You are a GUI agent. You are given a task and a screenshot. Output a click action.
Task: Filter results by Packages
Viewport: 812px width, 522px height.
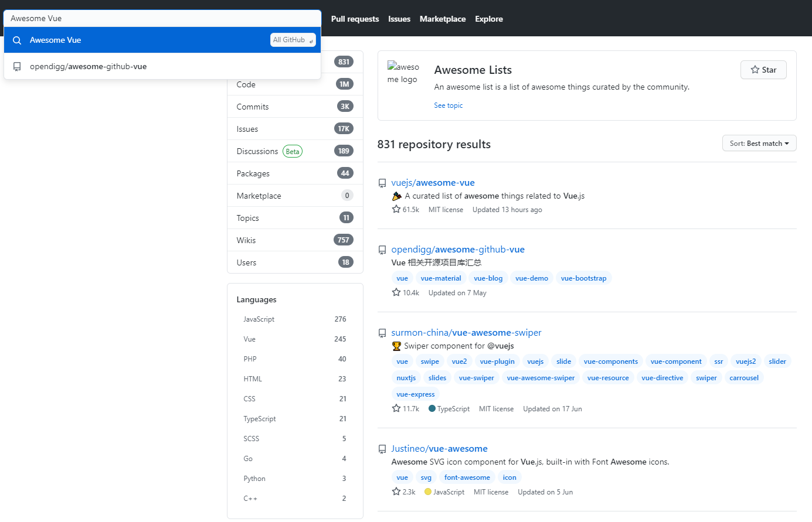tap(295, 173)
